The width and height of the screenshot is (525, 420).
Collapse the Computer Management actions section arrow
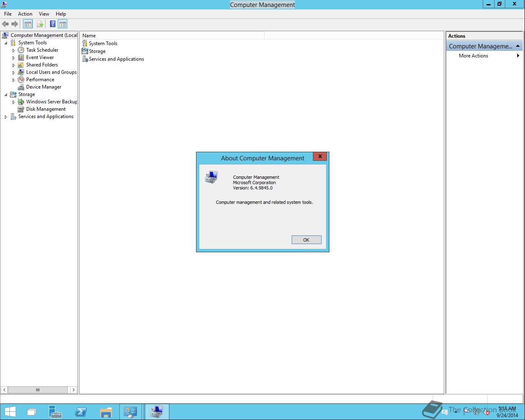(x=518, y=46)
